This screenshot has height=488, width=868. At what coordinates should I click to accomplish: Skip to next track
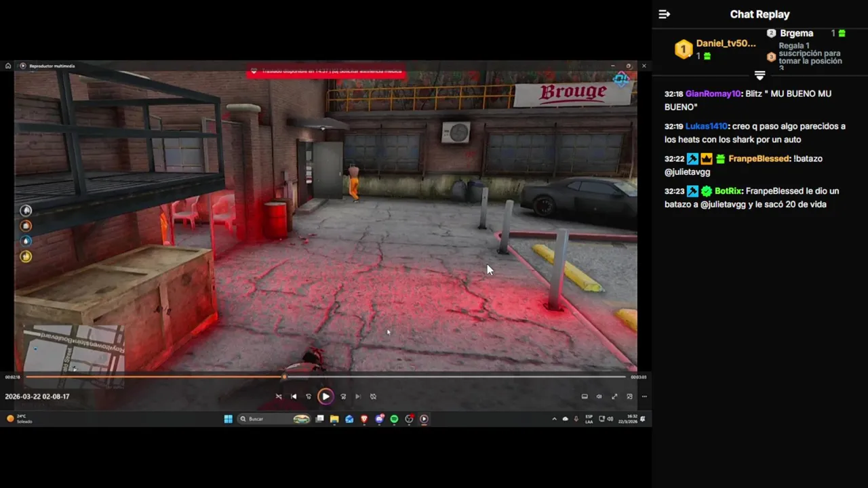coord(358,396)
